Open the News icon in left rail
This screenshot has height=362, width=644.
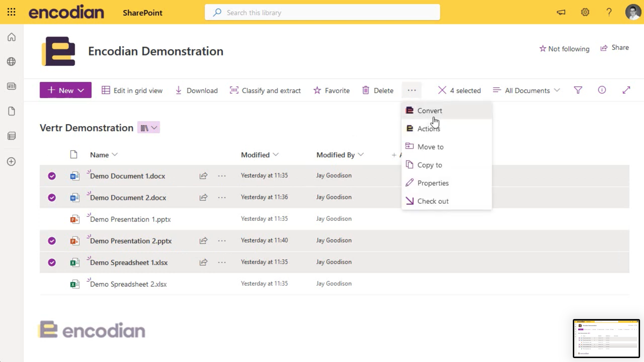(x=11, y=86)
